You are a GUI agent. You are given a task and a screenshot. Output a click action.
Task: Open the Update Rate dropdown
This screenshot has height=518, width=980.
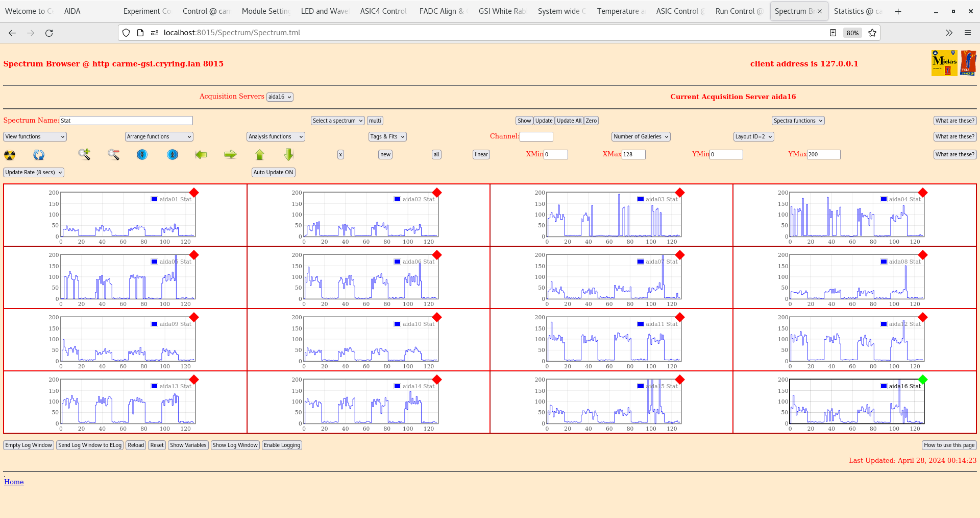point(34,173)
